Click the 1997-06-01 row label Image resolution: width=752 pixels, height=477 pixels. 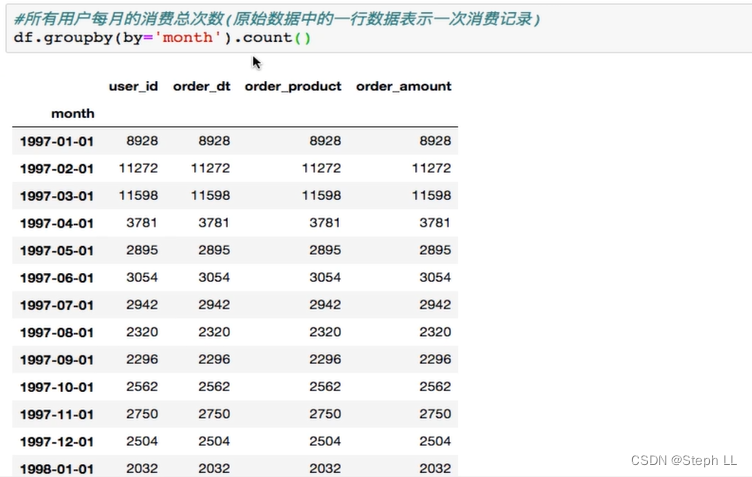(x=57, y=278)
